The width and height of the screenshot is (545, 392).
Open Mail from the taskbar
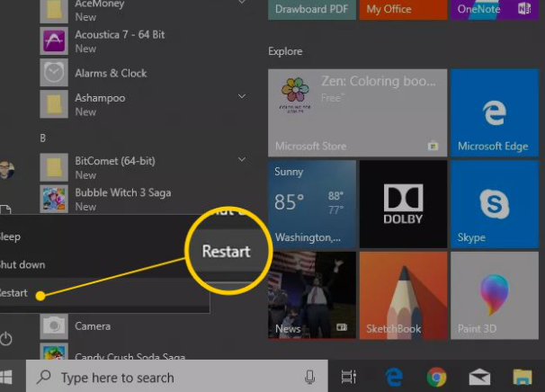click(479, 378)
